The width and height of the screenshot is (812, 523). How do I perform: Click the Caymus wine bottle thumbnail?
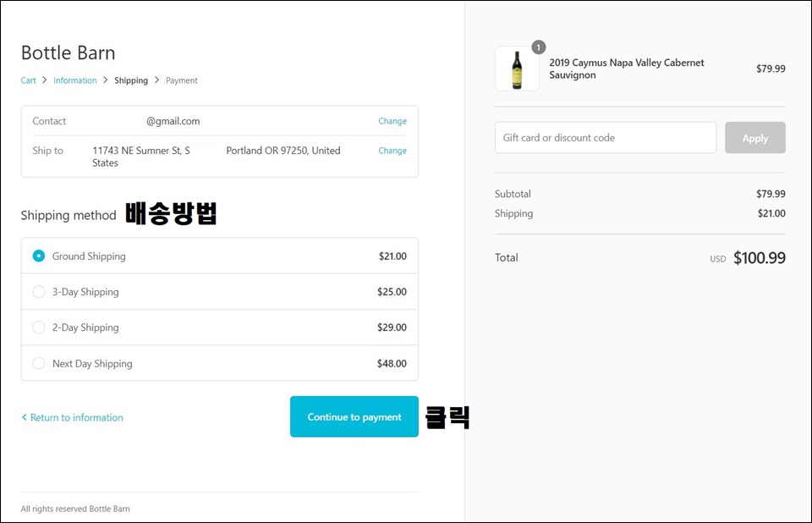(x=517, y=69)
